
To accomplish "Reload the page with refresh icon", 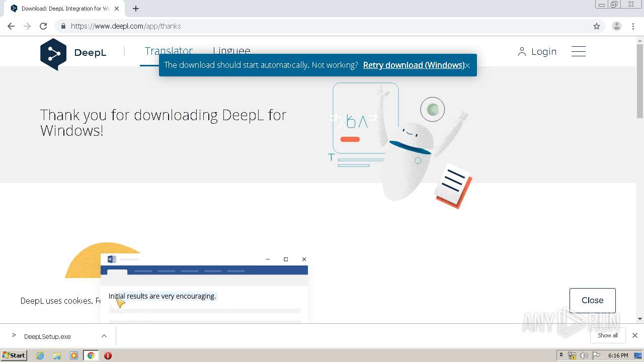I will [43, 26].
